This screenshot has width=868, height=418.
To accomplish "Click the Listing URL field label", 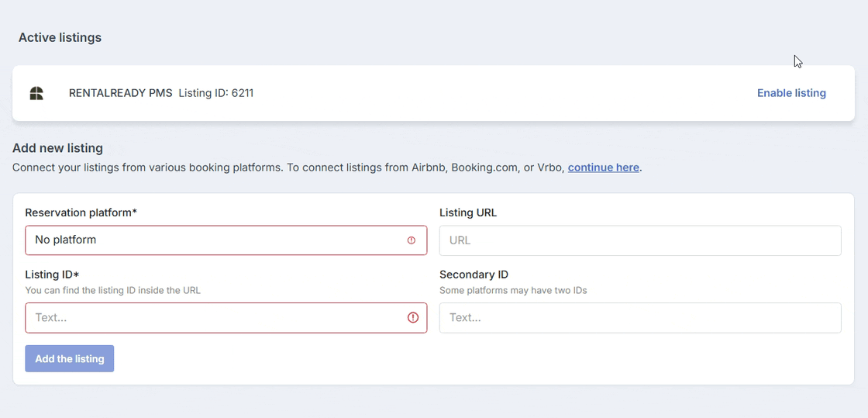I will click(x=468, y=212).
